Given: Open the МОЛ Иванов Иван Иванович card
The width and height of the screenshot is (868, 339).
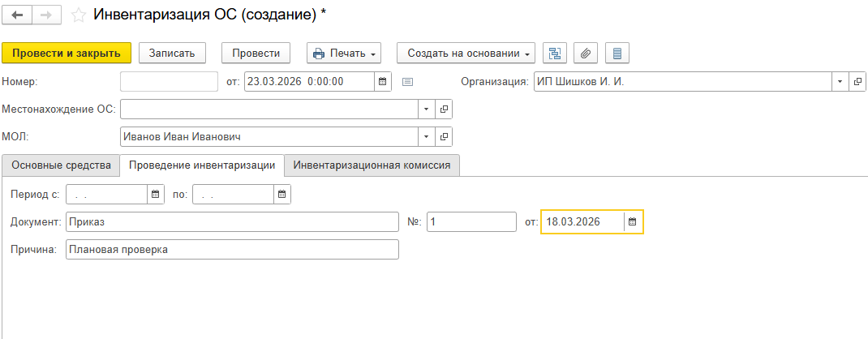Looking at the screenshot, I should (x=444, y=137).
